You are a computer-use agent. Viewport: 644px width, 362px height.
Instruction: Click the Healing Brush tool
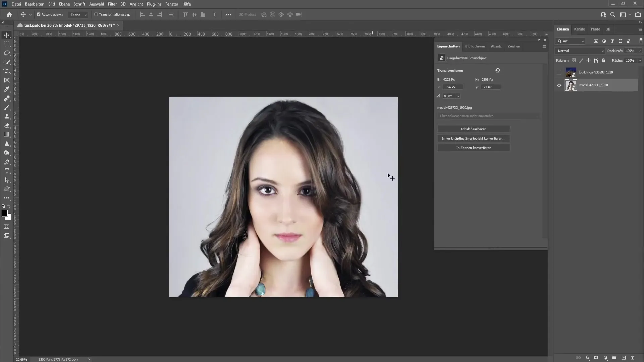point(7,98)
